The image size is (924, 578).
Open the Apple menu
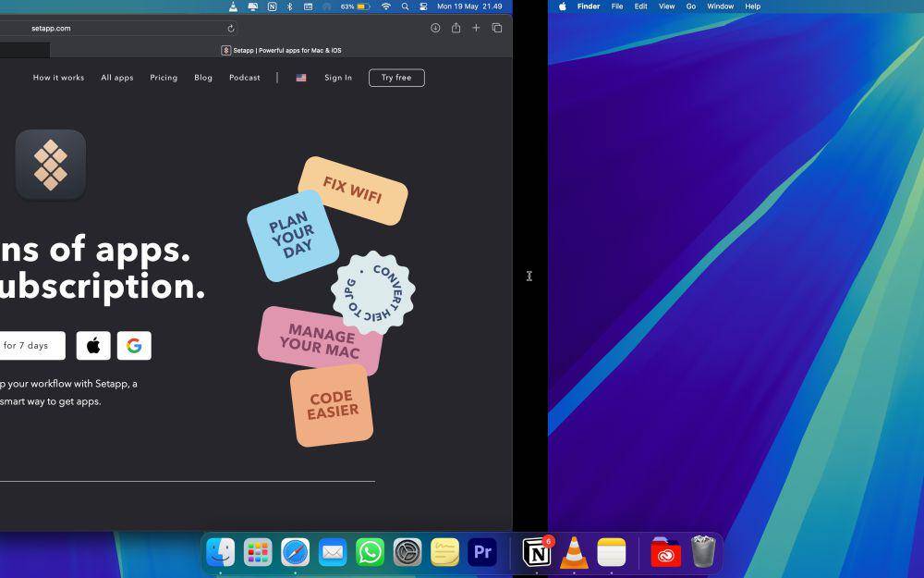563,6
